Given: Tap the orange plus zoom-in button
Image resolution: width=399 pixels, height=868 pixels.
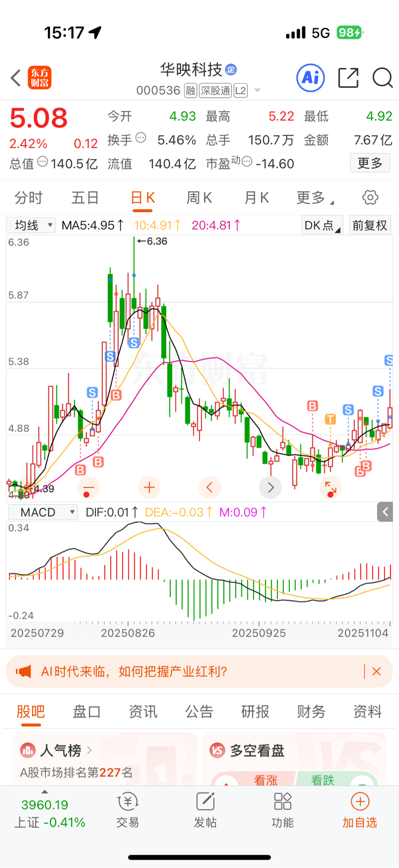Looking at the screenshot, I should click(x=149, y=488).
